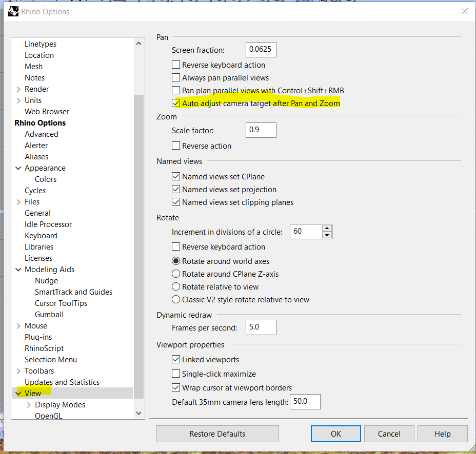Confirm settings with OK button

tap(336, 434)
